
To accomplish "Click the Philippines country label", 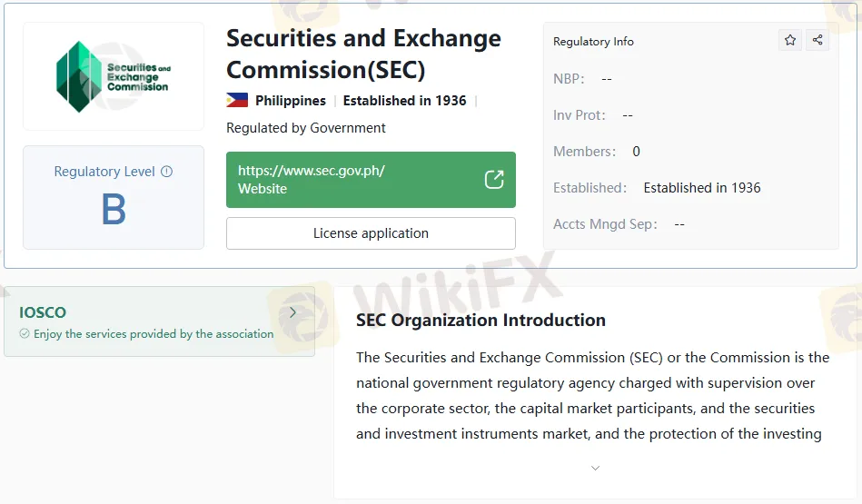I will (x=291, y=101).
